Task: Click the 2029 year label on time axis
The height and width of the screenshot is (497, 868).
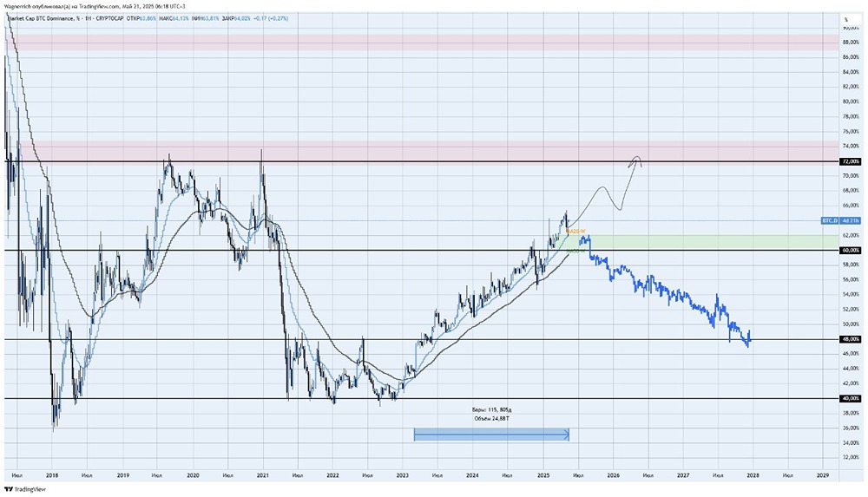Action: coord(823,475)
